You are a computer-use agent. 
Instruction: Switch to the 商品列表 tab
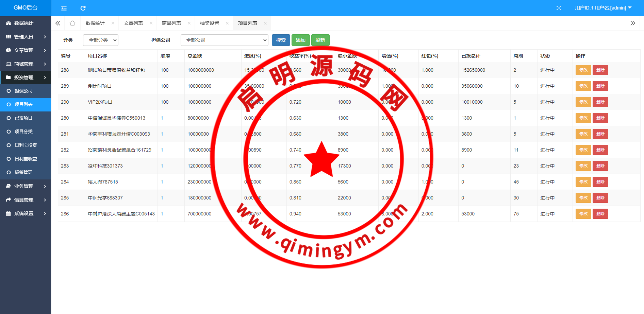pyautogui.click(x=171, y=23)
